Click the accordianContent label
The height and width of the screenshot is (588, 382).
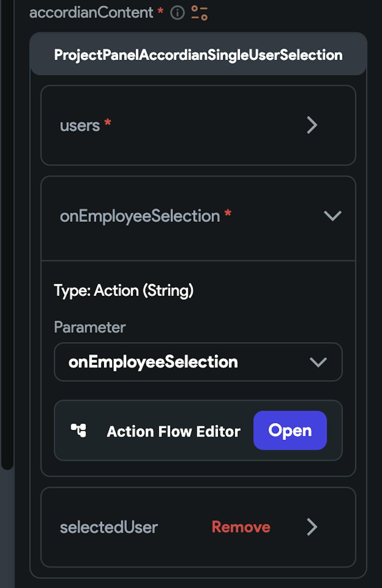(x=91, y=13)
